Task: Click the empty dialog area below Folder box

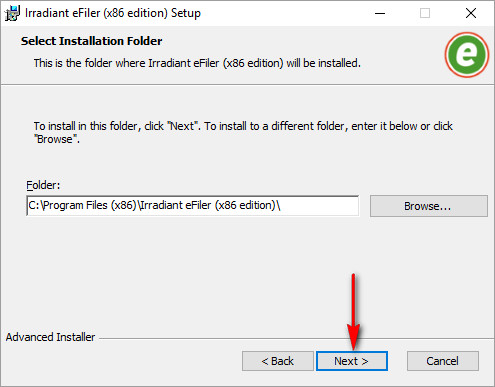Action: (x=247, y=267)
